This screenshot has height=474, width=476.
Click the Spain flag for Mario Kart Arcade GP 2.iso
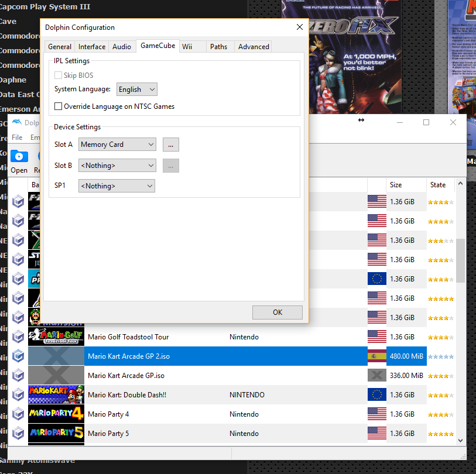point(377,356)
